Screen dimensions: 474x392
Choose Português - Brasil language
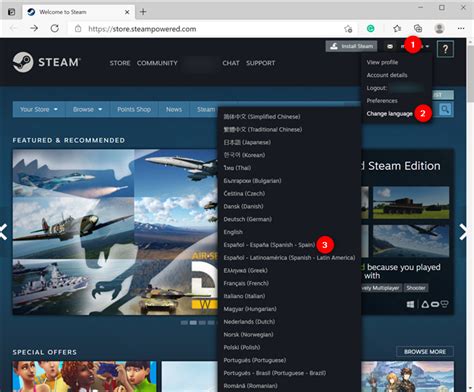[275, 373]
